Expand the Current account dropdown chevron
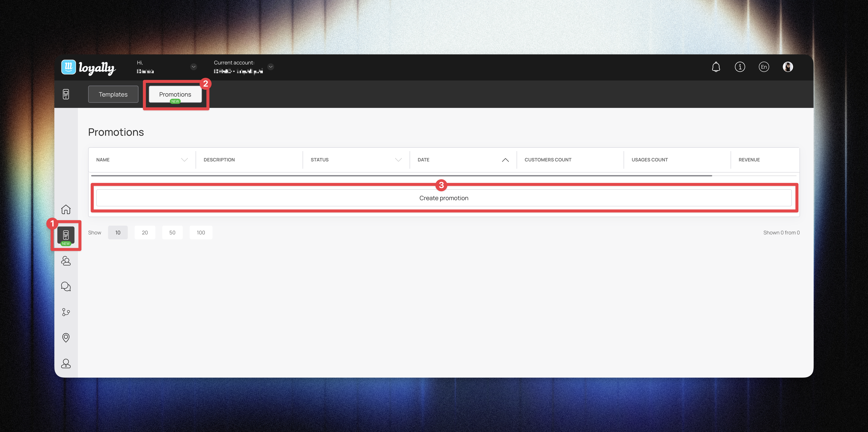This screenshot has width=868, height=432. (271, 67)
